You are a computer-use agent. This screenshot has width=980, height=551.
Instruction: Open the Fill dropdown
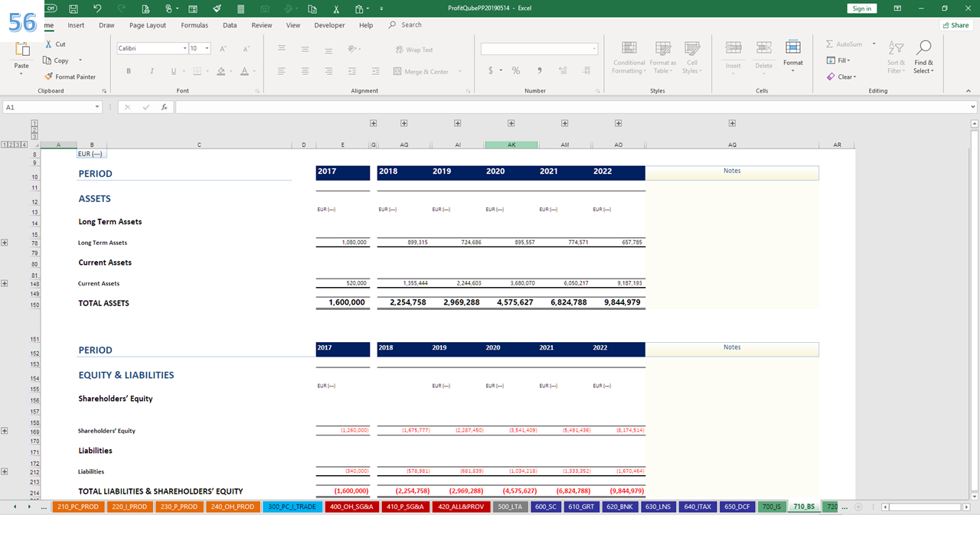838,60
